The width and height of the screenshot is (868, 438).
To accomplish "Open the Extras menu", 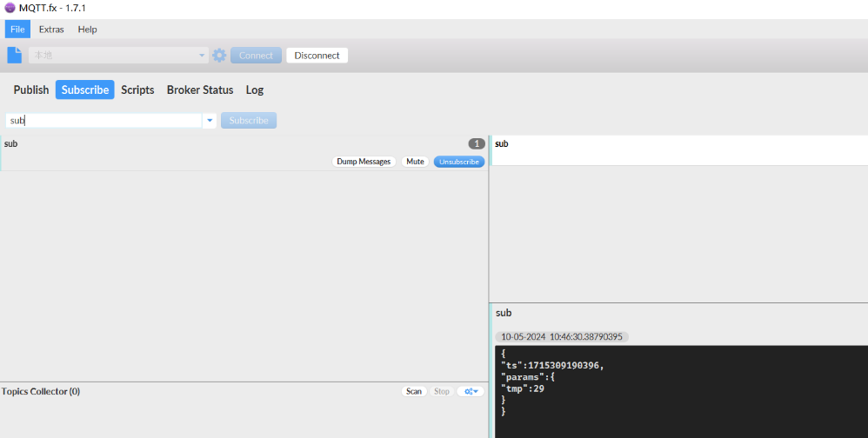I will click(x=51, y=30).
